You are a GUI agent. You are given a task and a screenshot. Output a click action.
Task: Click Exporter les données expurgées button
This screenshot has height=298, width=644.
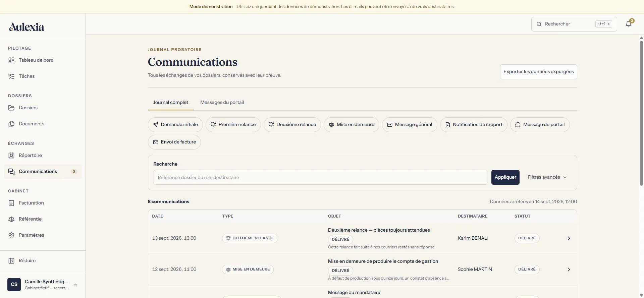tap(539, 72)
